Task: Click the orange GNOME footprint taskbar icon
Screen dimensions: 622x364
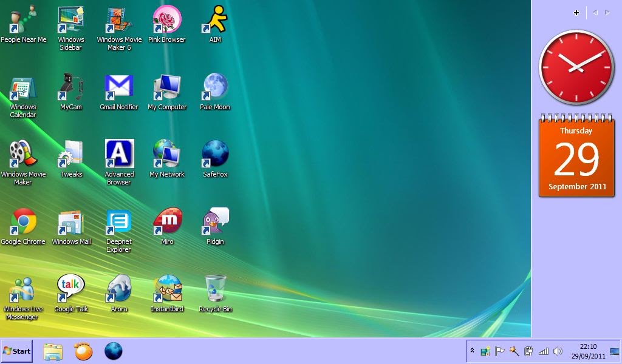Action: pyautogui.click(x=83, y=351)
